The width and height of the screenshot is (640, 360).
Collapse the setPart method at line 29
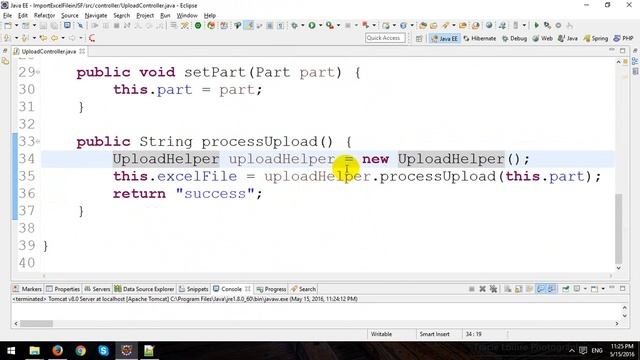pyautogui.click(x=38, y=73)
